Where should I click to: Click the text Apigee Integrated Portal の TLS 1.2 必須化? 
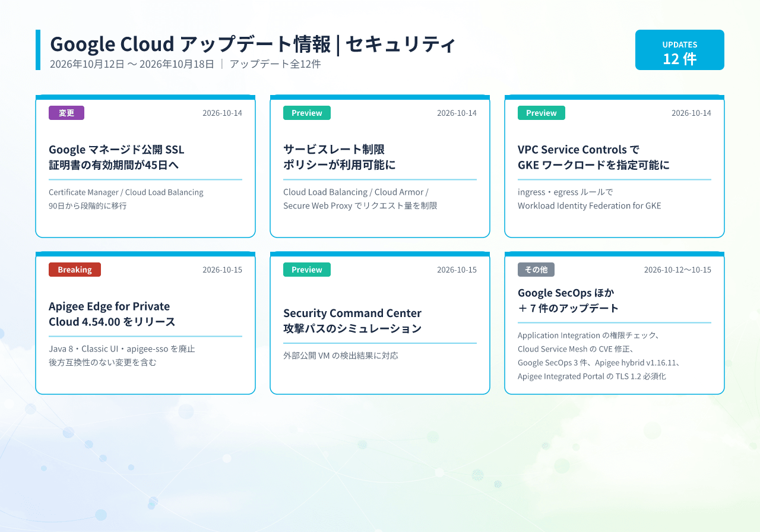[592, 376]
